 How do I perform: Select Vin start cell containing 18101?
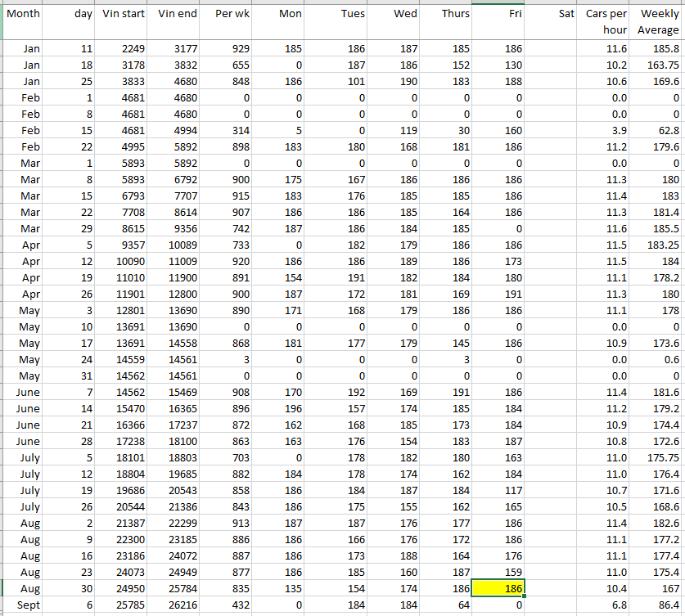124,457
